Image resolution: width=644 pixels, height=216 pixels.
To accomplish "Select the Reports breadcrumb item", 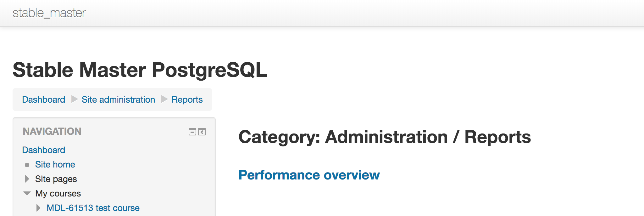I will click(x=187, y=99).
